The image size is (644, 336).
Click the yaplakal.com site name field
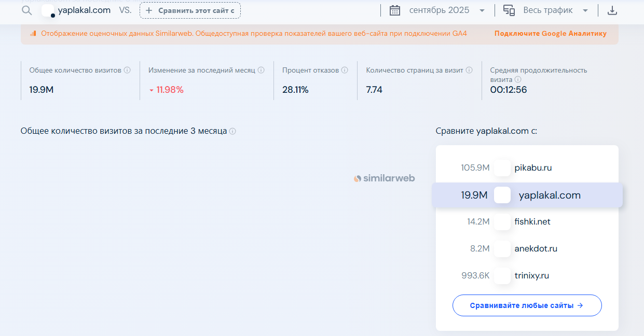84,10
